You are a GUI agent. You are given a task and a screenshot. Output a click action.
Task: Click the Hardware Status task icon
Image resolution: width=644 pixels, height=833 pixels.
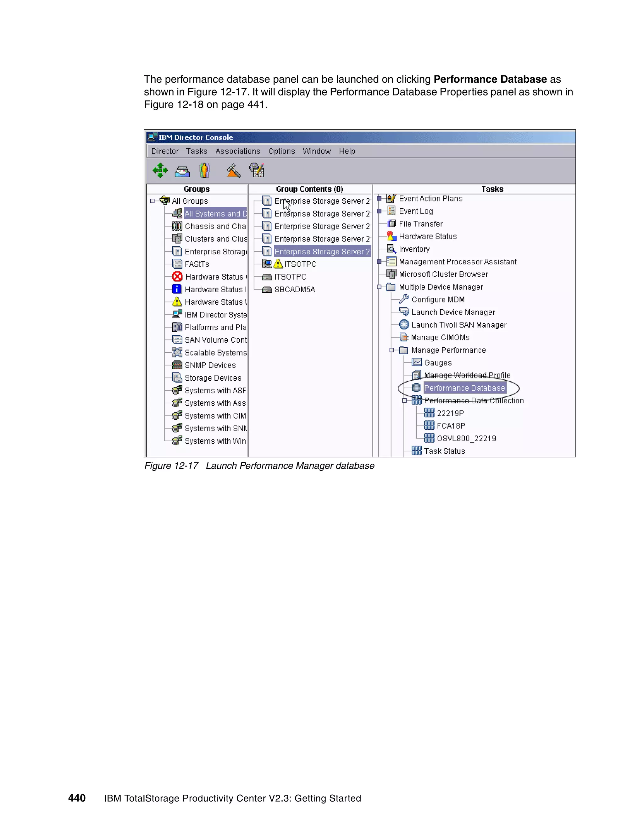[391, 236]
